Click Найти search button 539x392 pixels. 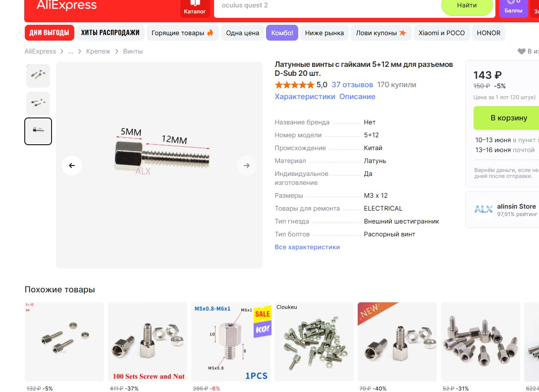pyautogui.click(x=467, y=6)
